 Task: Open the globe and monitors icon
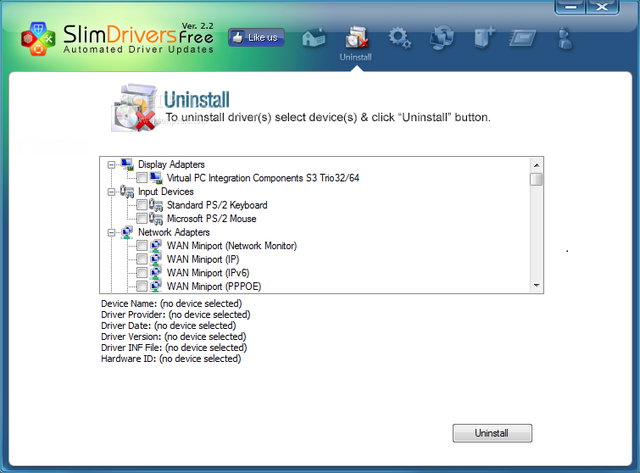[442, 38]
